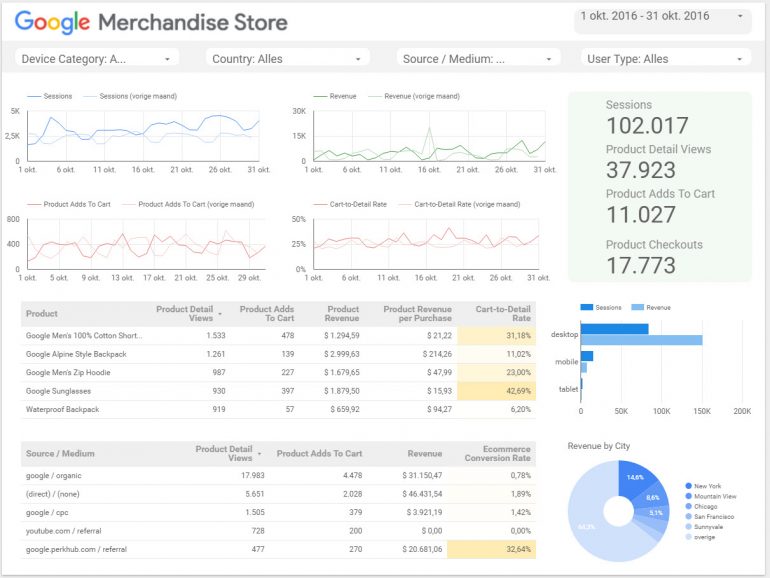Click Cart-to-Detail Rate (vorige maand) legend entry
Screen dimensions: 770x578
[x=460, y=204]
